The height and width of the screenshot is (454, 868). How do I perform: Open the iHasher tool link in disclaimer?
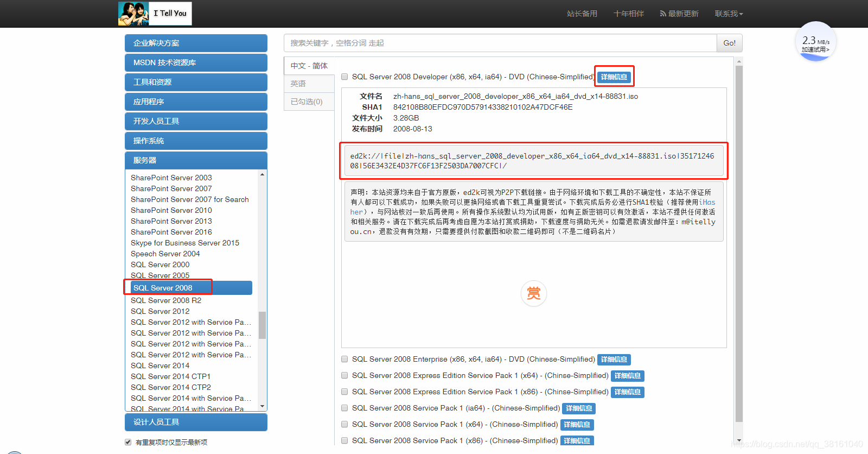(x=707, y=202)
